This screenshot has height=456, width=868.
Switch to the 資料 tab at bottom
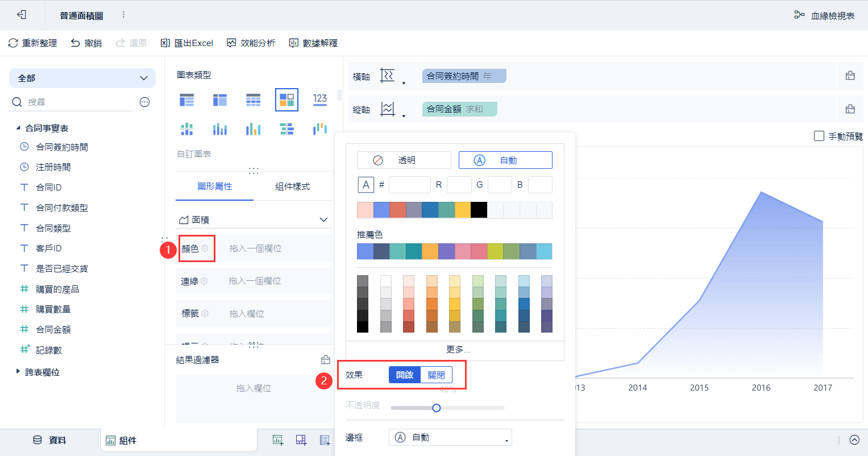(x=50, y=440)
